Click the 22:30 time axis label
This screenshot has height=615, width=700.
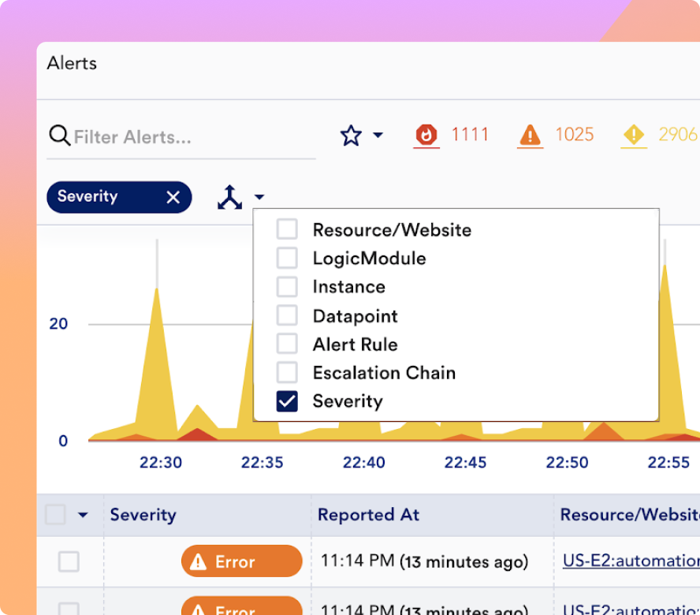pos(161,462)
